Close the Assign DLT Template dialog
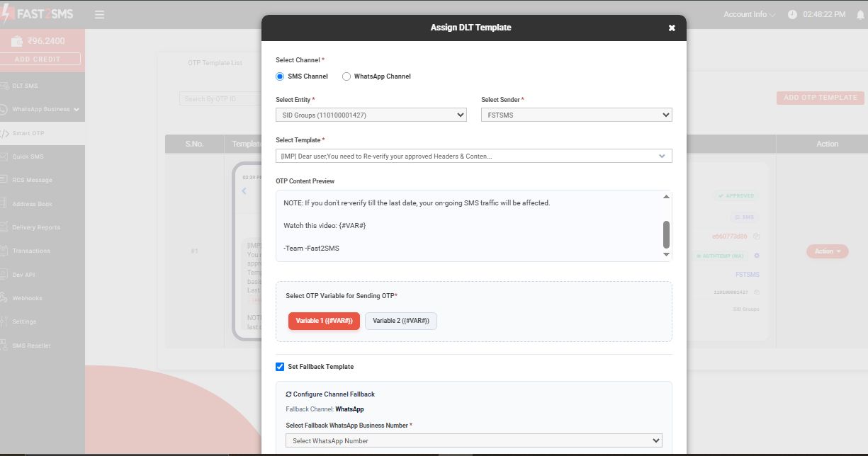This screenshot has height=456, width=868. point(672,28)
